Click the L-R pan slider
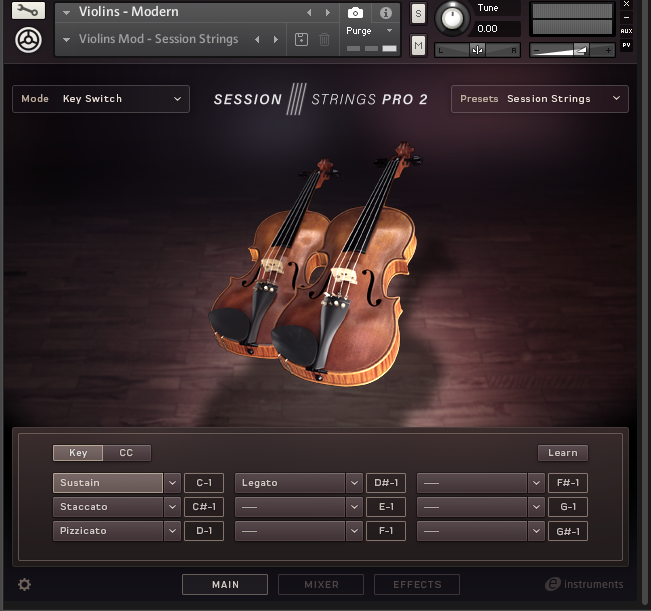651x611 pixels. (x=477, y=51)
